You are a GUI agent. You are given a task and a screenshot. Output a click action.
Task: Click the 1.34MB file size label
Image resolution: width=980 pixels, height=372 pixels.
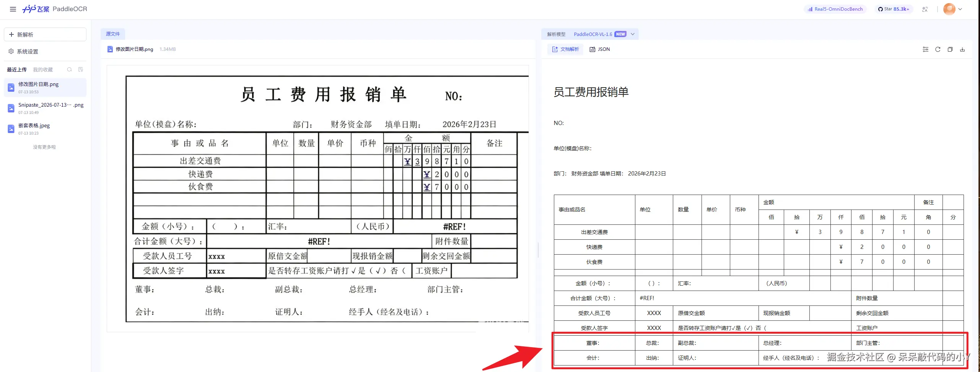click(x=168, y=49)
